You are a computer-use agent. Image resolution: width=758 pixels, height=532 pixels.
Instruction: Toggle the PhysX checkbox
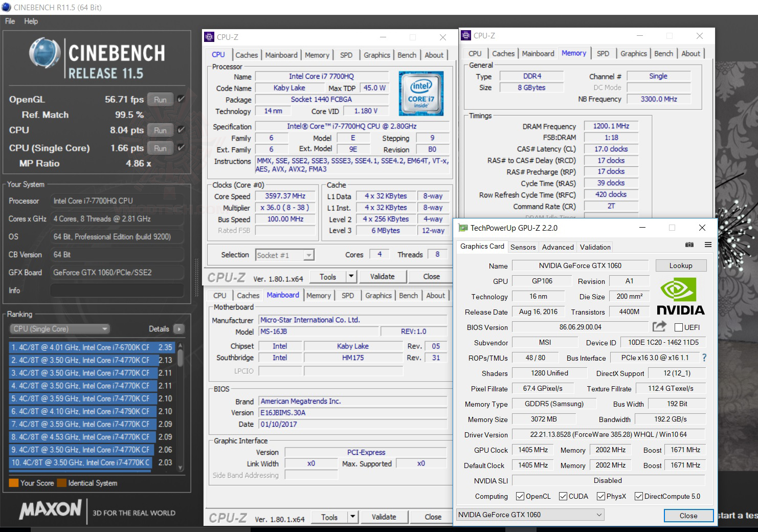coord(601,496)
